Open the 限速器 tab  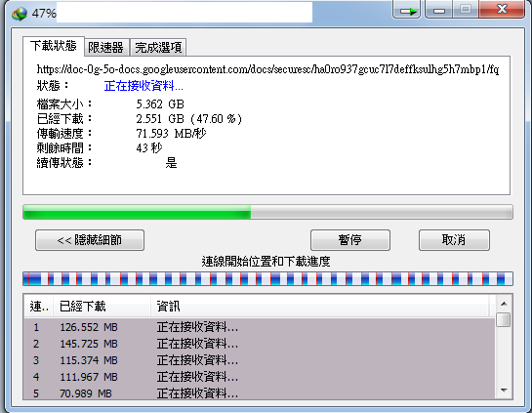point(105,47)
